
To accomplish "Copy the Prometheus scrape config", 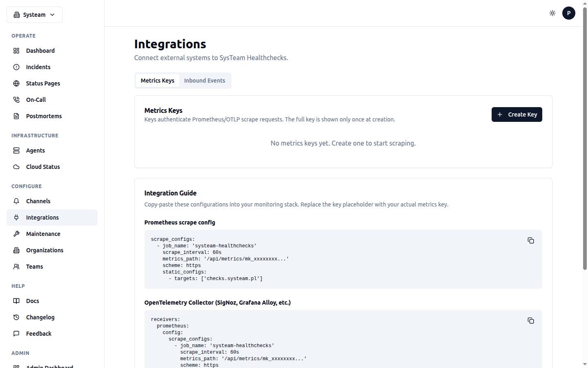I will tap(531, 240).
